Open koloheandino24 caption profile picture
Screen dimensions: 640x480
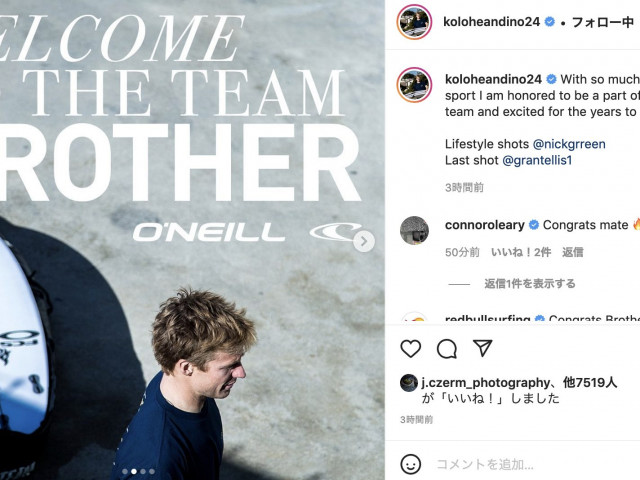pyautogui.click(x=414, y=85)
